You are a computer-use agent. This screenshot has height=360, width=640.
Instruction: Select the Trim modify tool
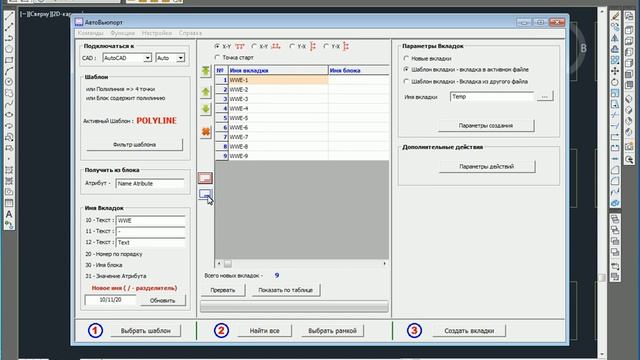point(615,115)
